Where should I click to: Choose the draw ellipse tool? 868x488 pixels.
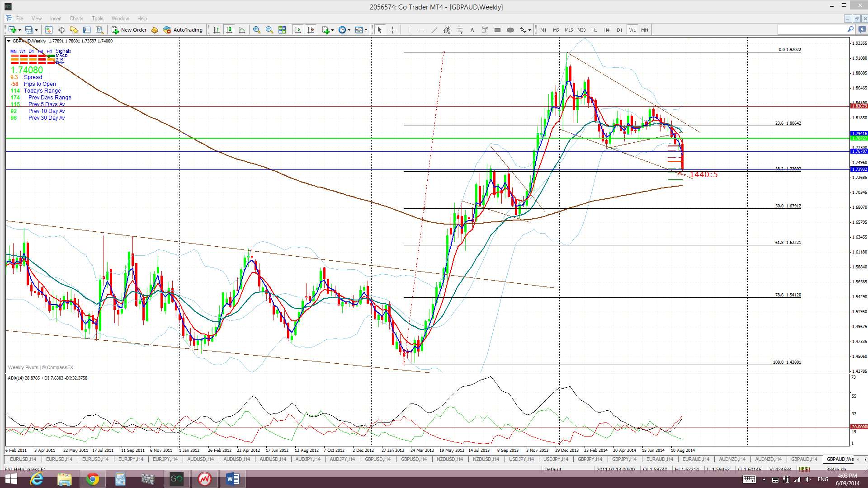click(510, 30)
